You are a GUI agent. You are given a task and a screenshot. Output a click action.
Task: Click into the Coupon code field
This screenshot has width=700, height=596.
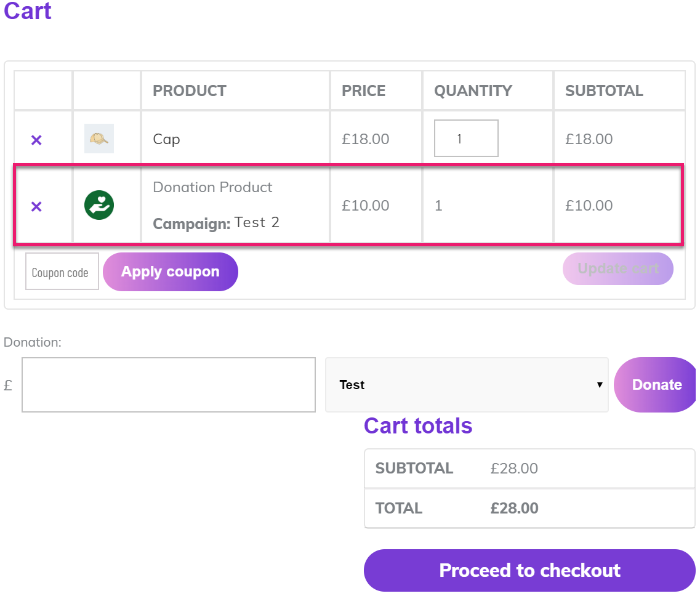coord(62,272)
